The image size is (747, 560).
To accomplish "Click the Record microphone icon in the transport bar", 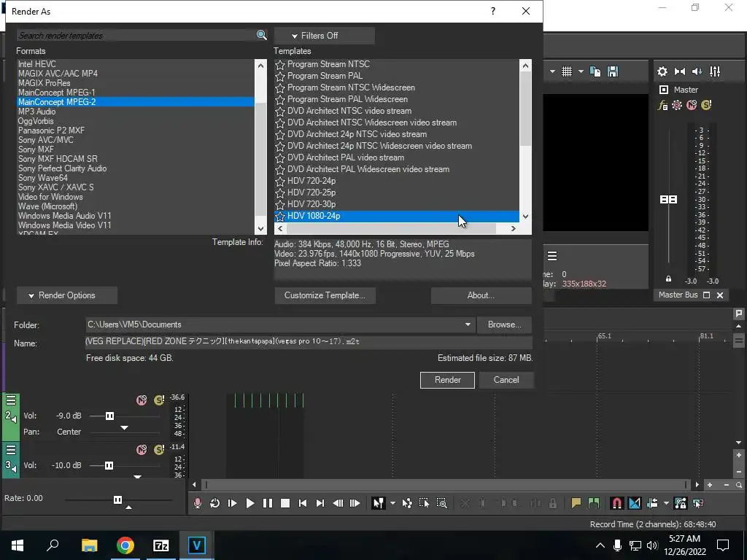I will click(197, 503).
